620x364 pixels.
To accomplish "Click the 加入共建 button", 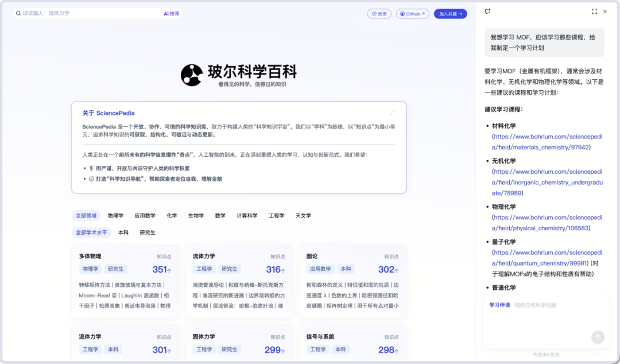I will pyautogui.click(x=450, y=13).
